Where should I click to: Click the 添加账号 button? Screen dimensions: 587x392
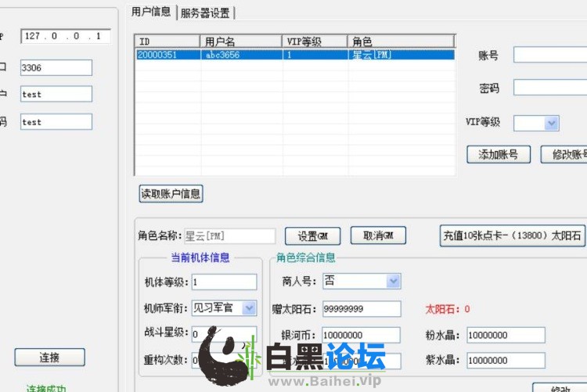[498, 154]
